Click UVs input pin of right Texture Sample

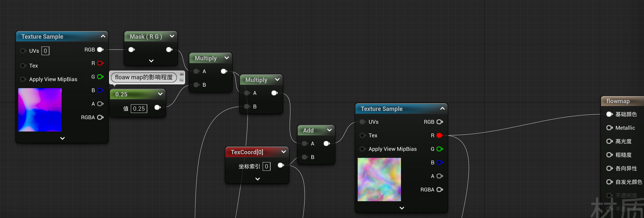363,122
